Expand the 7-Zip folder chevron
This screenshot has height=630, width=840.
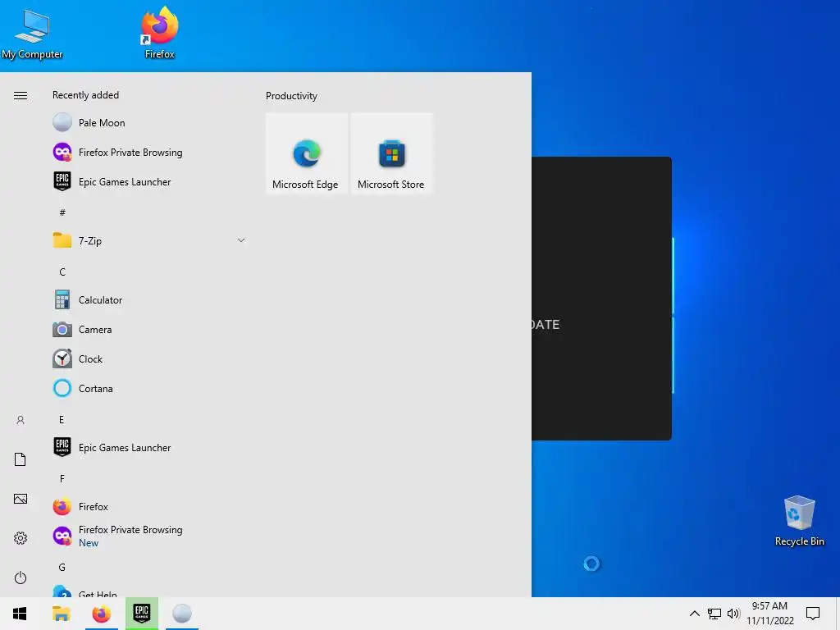241,240
